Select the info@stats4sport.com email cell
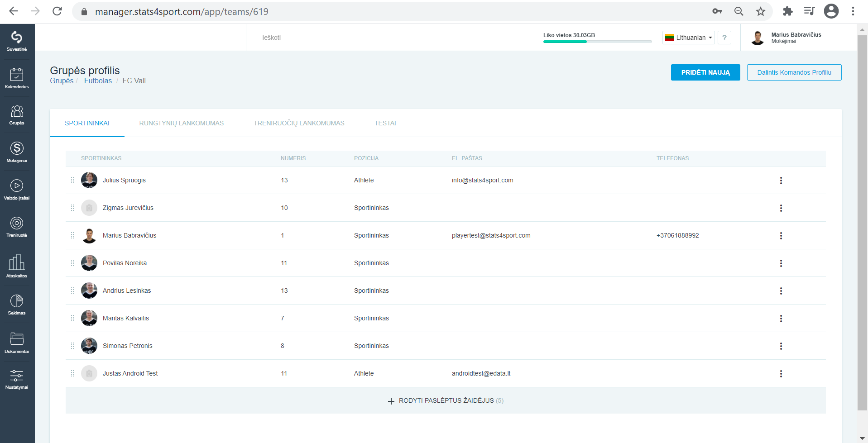This screenshot has width=868, height=443. point(482,180)
